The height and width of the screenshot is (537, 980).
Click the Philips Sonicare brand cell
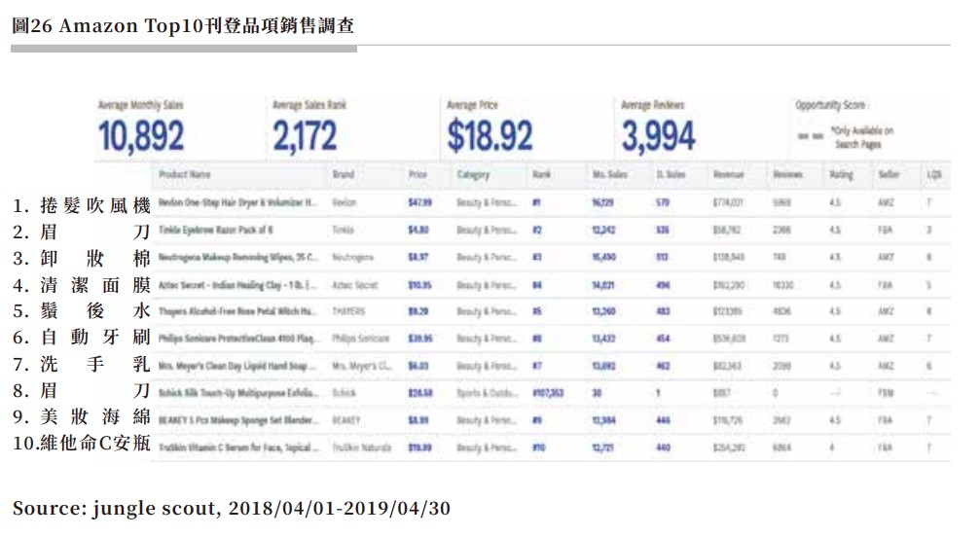click(x=361, y=340)
